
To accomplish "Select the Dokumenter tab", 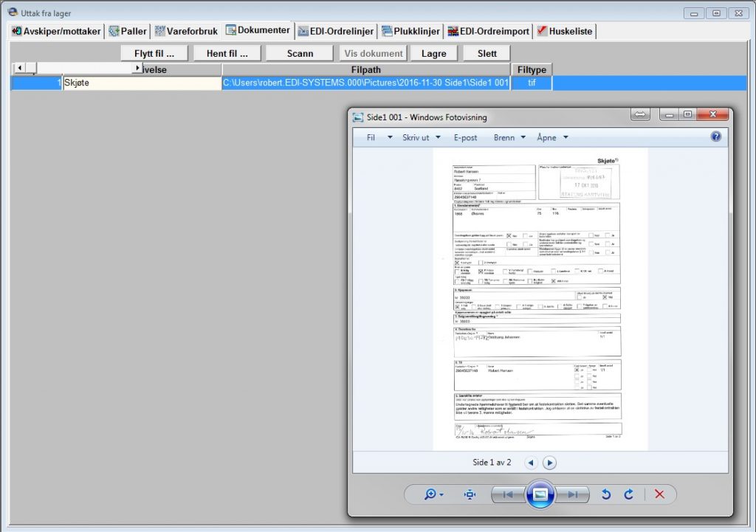I will (x=258, y=30).
